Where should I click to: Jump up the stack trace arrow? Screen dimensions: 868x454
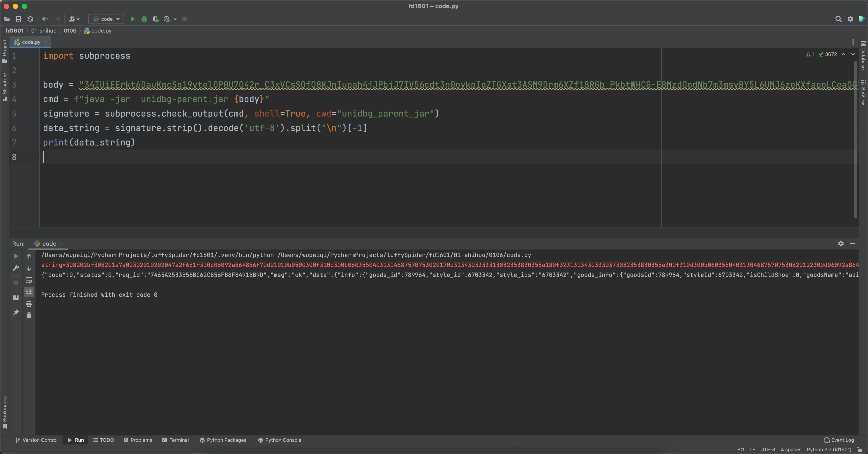[29, 257]
